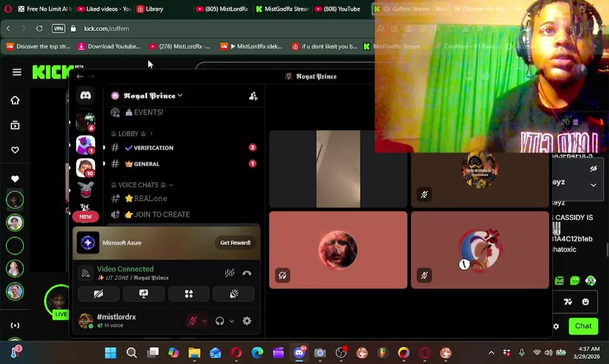Open (276) MistLordRx bookmark
609x364 pixels.
[x=180, y=47]
